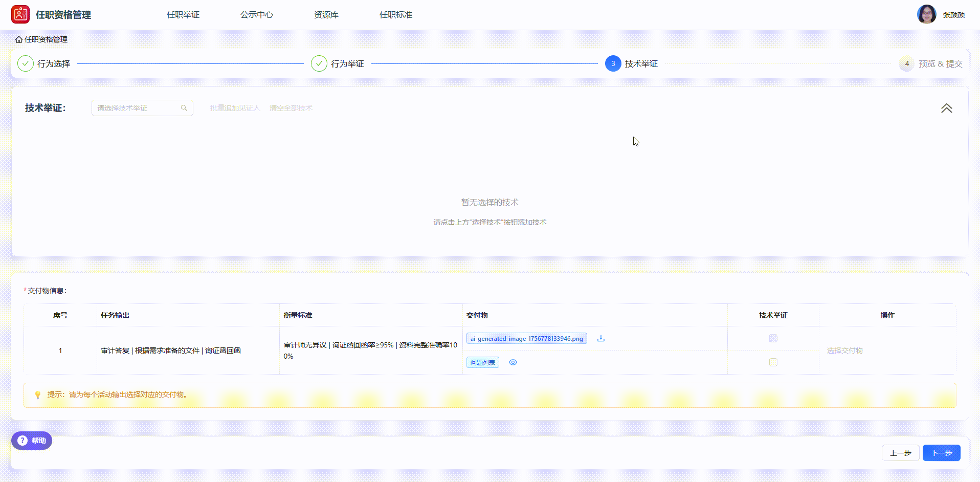The height and width of the screenshot is (482, 980).
Task: Click the 清空全部技术 link
Action: click(x=291, y=108)
